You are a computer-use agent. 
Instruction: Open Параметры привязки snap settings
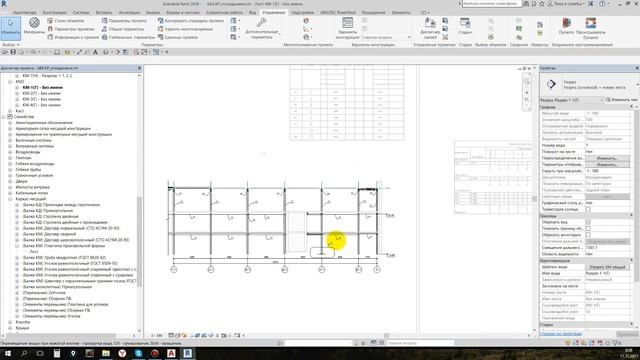click(x=71, y=29)
